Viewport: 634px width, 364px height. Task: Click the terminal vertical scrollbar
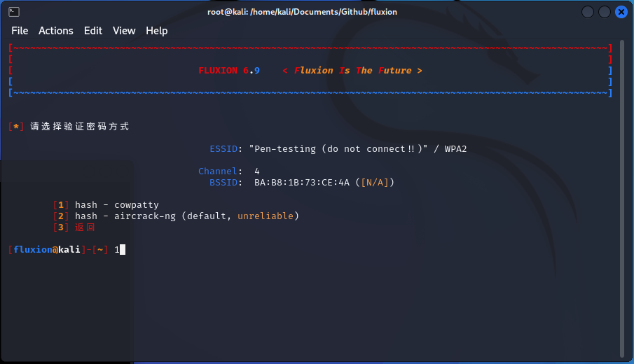point(622,198)
